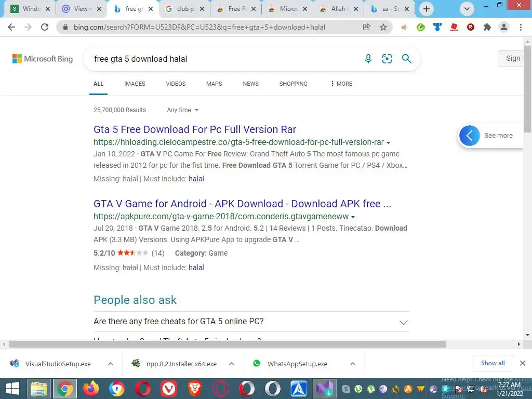Image resolution: width=532 pixels, height=399 pixels.
Task: Open 'Gta 5 Free Download For Pc' result
Action: (195, 129)
